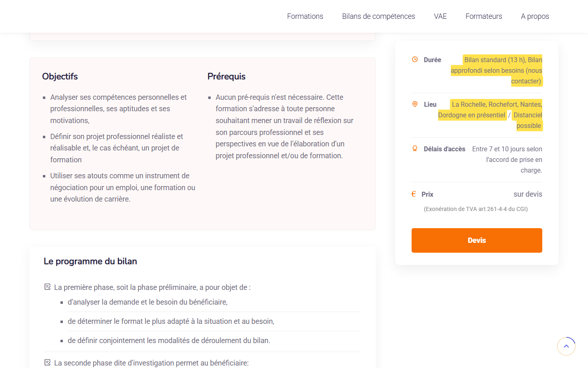Open the Bilans de compétences menu

379,16
